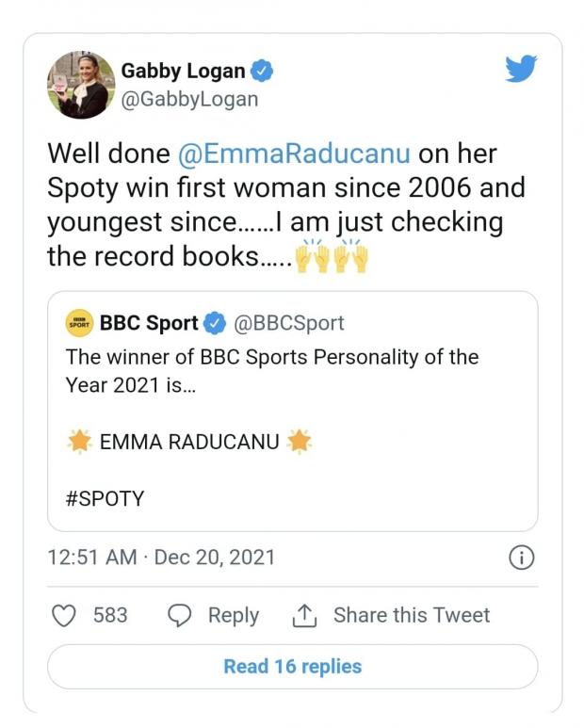Image resolution: width=584 pixels, height=728 pixels.
Task: Open the tweet info icon
Action: 521,558
